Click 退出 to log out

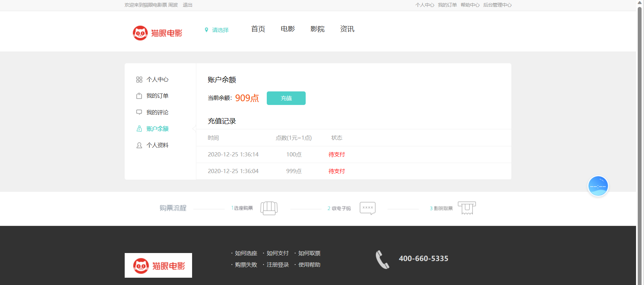point(188,5)
